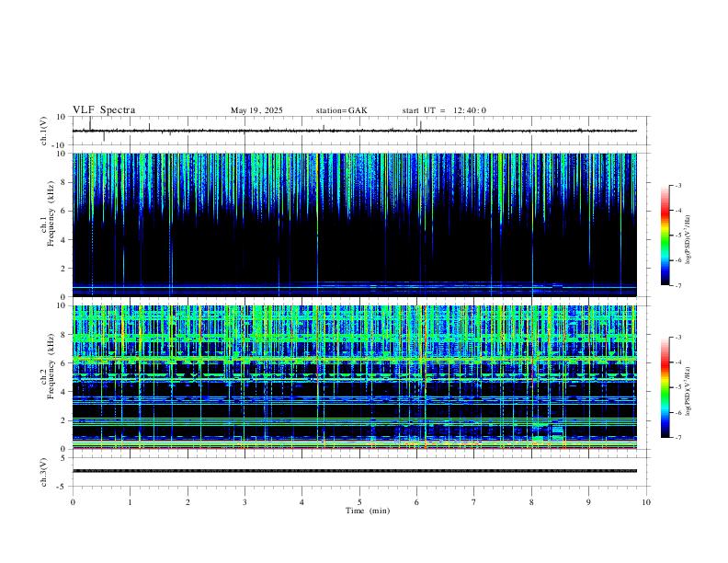The image size is (728, 563).
Task: Click the "start UT = 12:40:0" header text
Action: 444,110
